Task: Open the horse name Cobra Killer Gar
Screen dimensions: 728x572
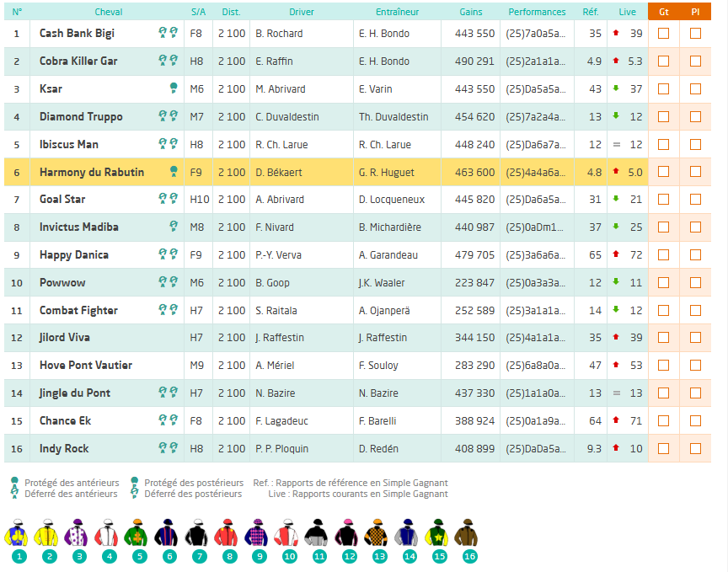Action: click(x=78, y=61)
